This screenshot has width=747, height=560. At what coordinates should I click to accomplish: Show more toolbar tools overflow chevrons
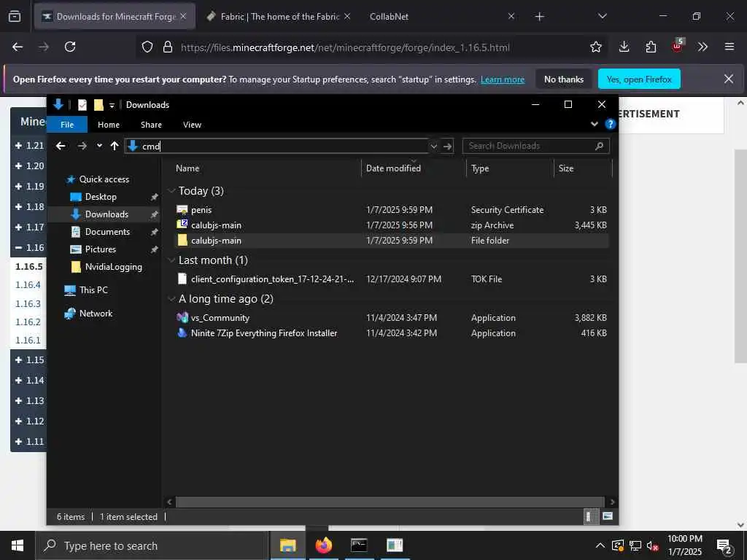pos(703,47)
